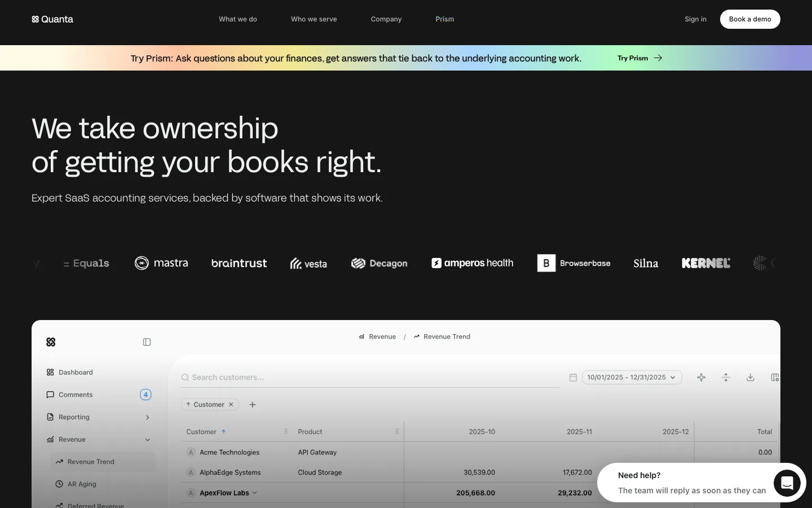
Task: Open Dashboard in the sidebar
Action: tap(76, 373)
